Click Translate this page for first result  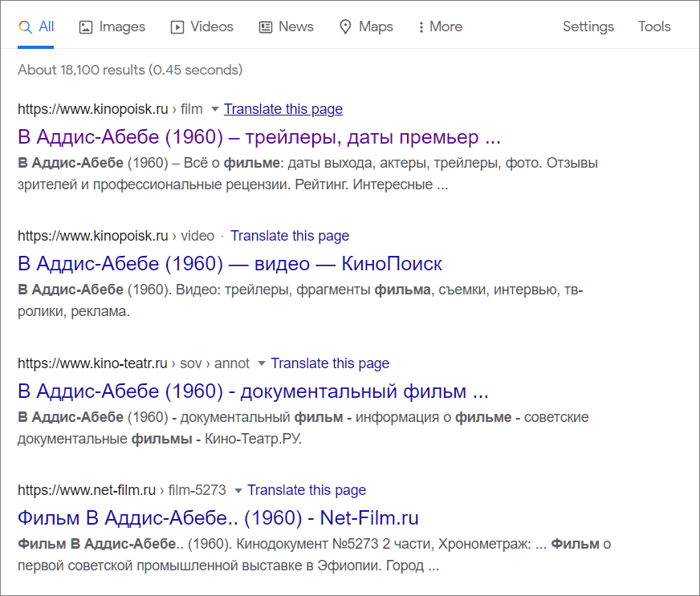click(x=283, y=109)
